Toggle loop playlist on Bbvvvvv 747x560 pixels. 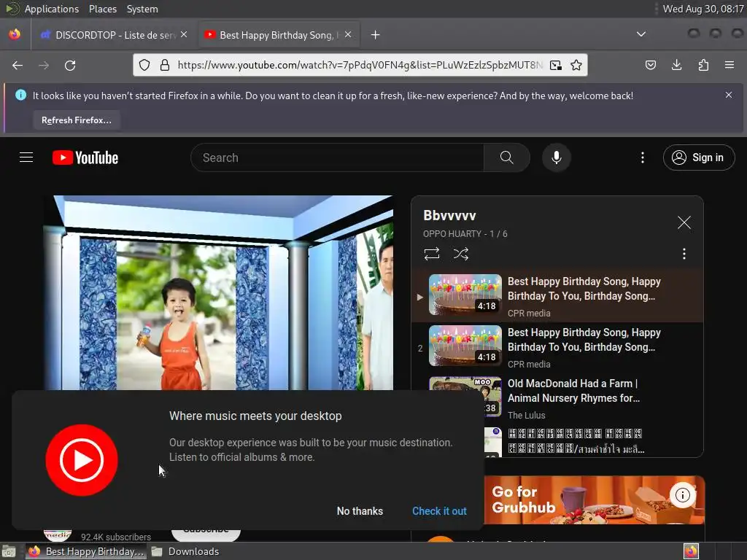[x=432, y=254]
